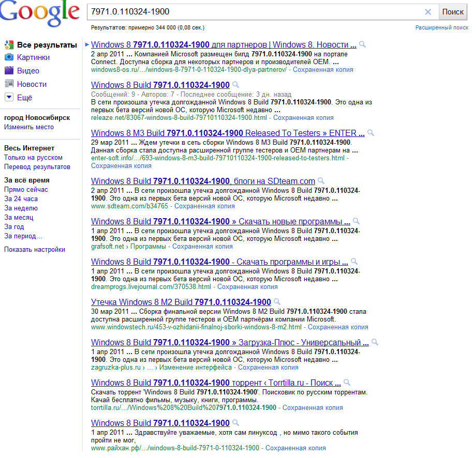Image resolution: width=476 pixels, height=458 pixels.
Task: Open блоги на SDteam.com result
Action: click(203, 181)
